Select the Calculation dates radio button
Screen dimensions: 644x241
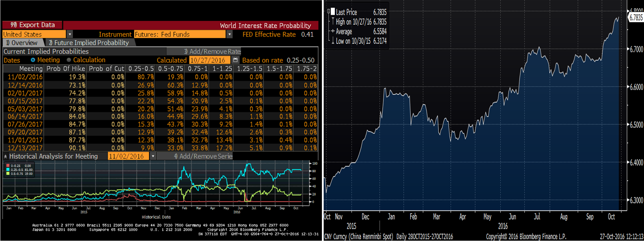click(x=69, y=60)
